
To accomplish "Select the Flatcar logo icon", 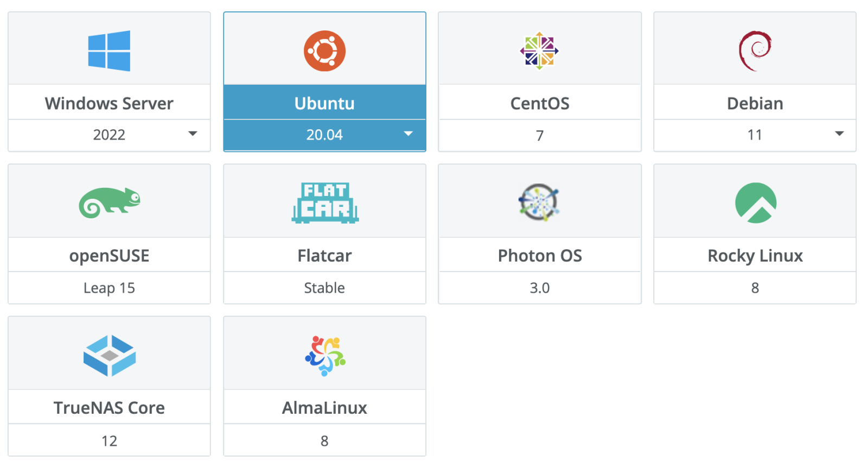I will 324,203.
